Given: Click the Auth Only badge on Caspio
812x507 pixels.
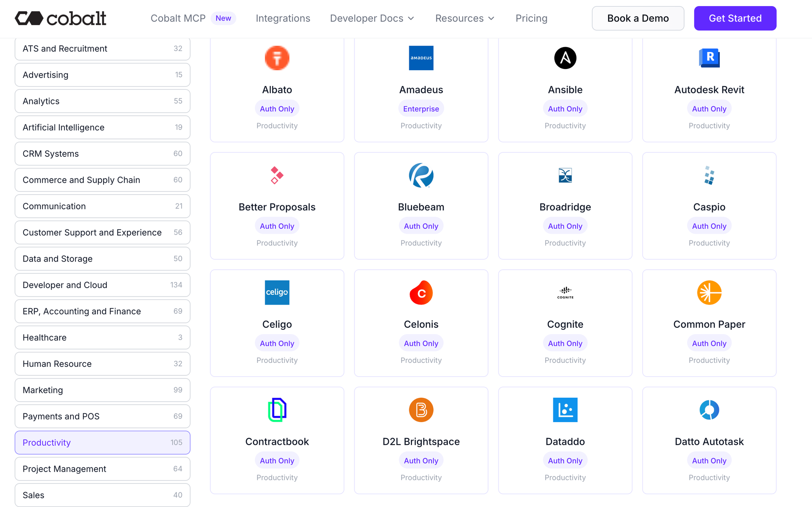Looking at the screenshot, I should (709, 226).
